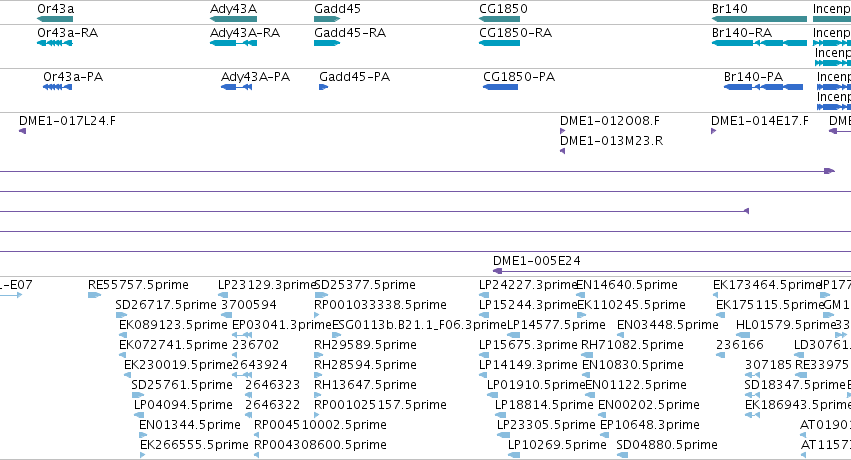Click the 3700594 EST label
This screenshot has width=851, height=460.
(249, 304)
